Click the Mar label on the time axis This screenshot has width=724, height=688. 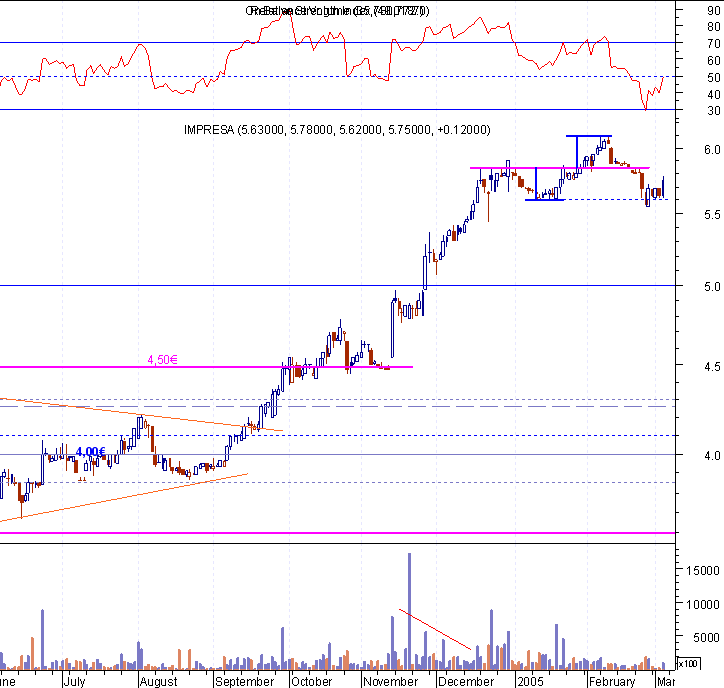(666, 682)
